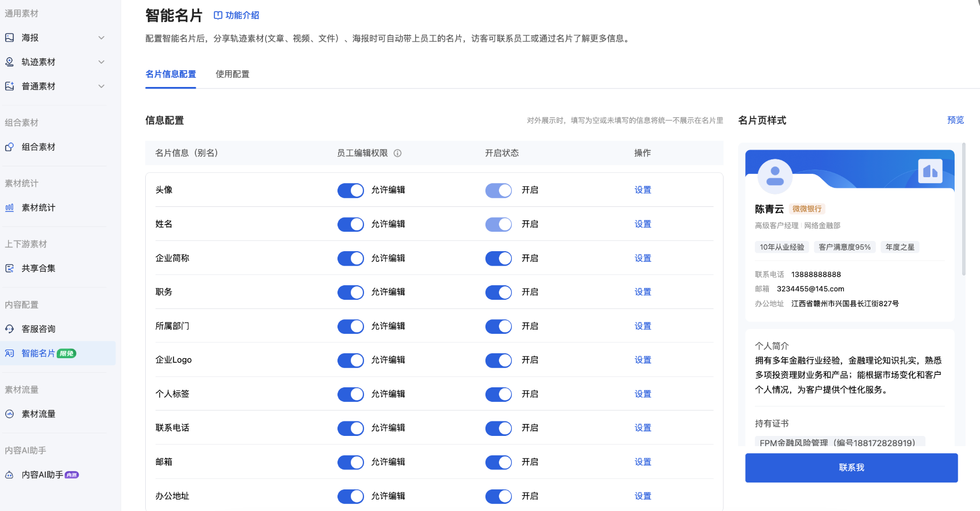Click the 轨迹素材 icon in sidebar
Viewport: 980px width, 511px height.
[10, 62]
